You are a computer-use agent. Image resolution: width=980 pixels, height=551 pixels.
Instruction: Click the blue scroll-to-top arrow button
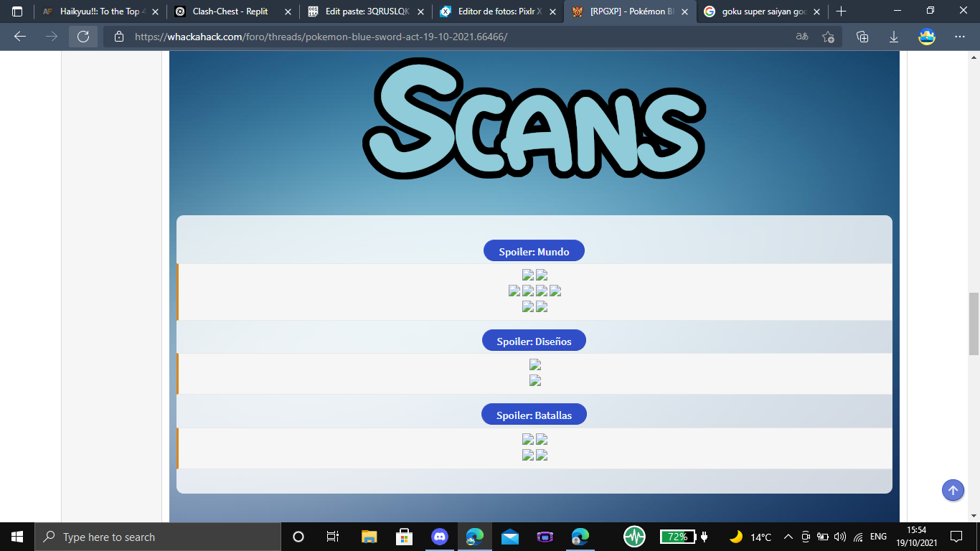[953, 490]
